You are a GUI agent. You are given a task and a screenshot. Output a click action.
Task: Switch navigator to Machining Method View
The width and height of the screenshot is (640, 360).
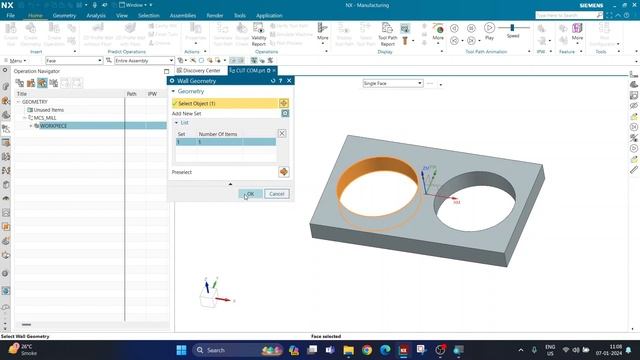coord(54,83)
